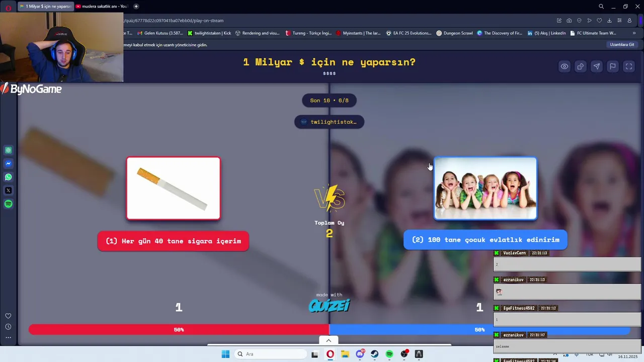Expand the bottom panel up chevron
Viewport: 644px width, 362px height.
pos(329,340)
